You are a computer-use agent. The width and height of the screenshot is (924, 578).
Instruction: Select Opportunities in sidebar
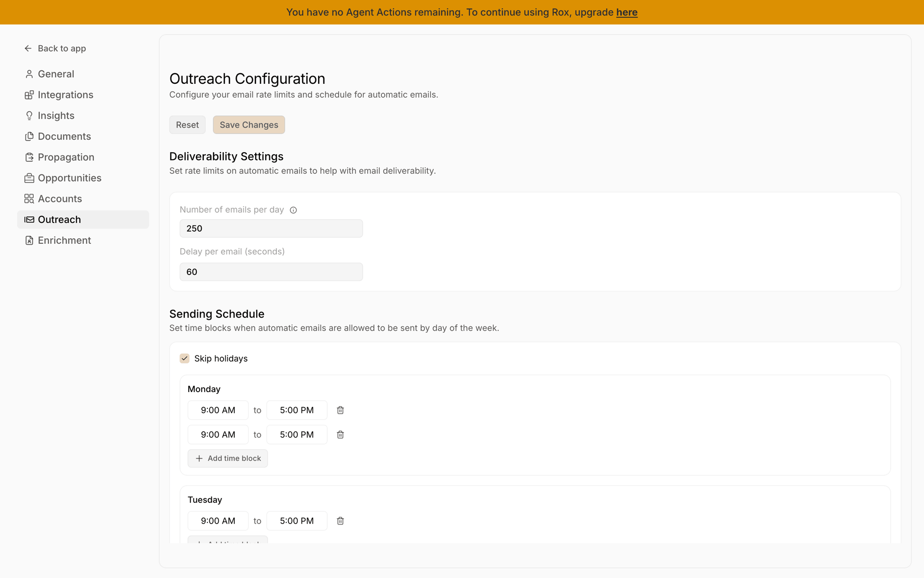click(x=83, y=178)
